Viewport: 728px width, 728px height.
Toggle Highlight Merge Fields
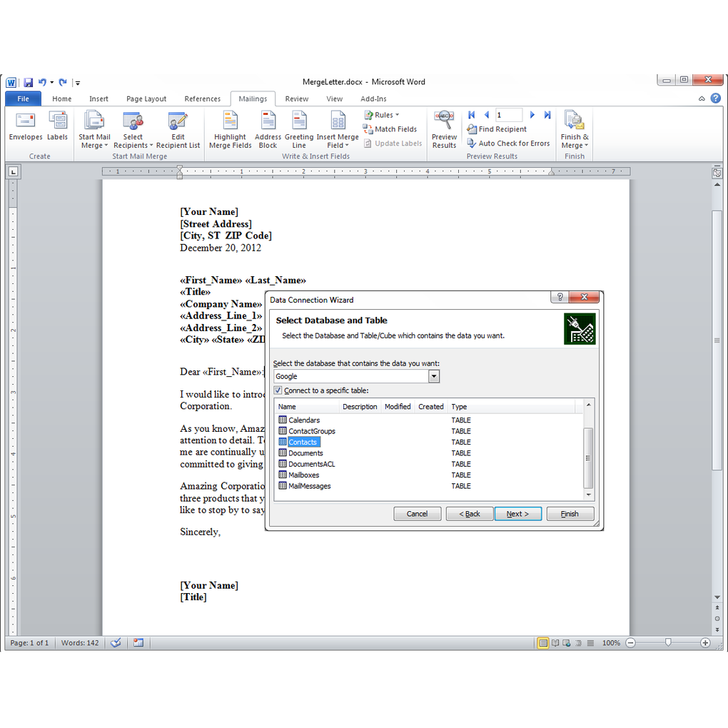pyautogui.click(x=231, y=129)
